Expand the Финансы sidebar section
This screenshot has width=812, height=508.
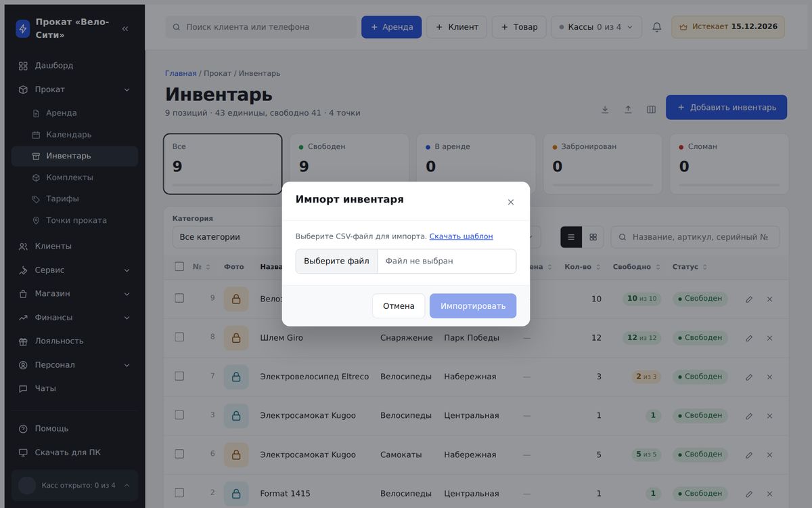tap(74, 318)
